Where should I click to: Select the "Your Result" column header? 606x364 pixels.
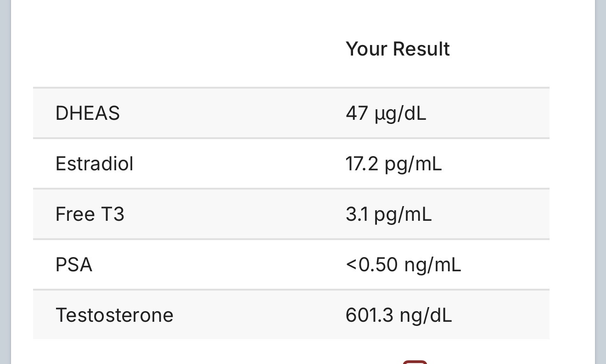point(398,49)
